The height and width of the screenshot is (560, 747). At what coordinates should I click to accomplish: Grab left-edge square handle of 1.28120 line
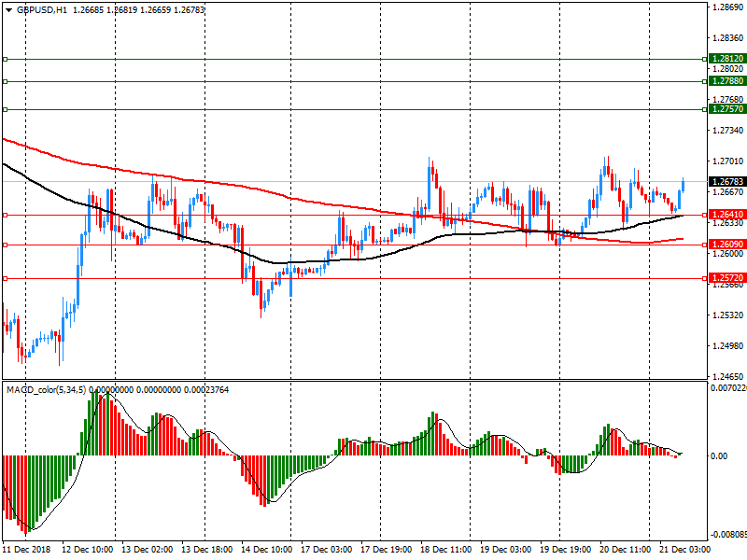5,58
